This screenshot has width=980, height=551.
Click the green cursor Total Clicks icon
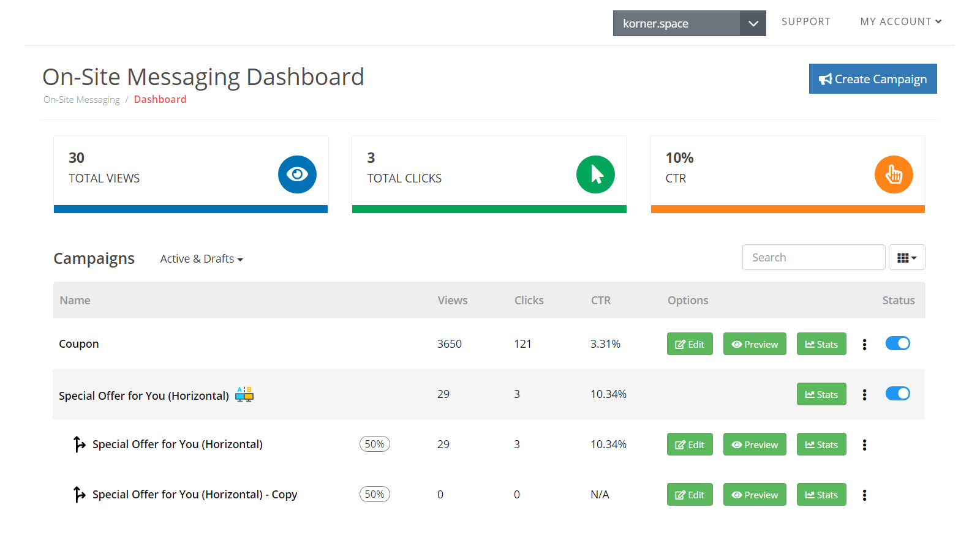point(595,174)
